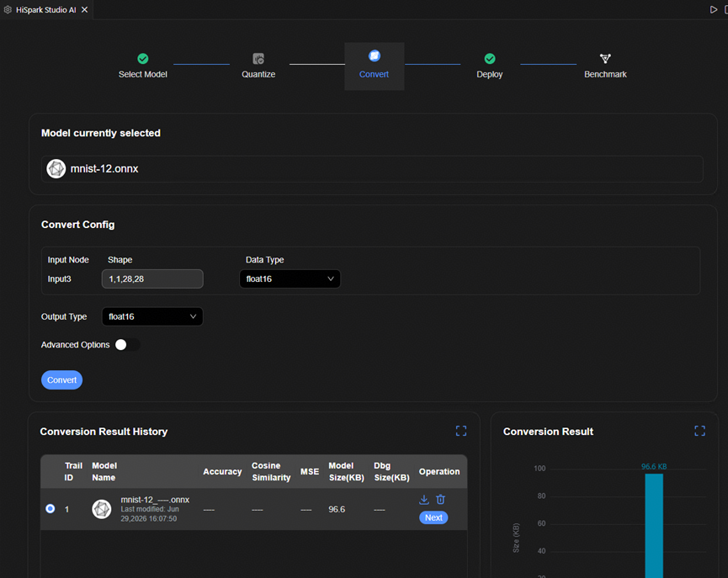Go to the Convert step label
The width and height of the screenshot is (728, 578).
click(374, 74)
